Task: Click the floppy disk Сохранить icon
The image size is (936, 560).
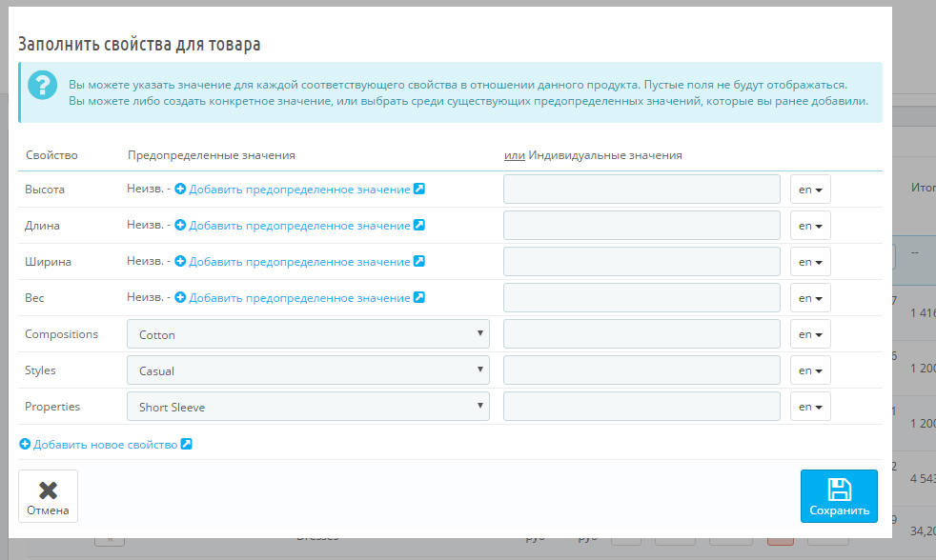Action: click(x=839, y=490)
